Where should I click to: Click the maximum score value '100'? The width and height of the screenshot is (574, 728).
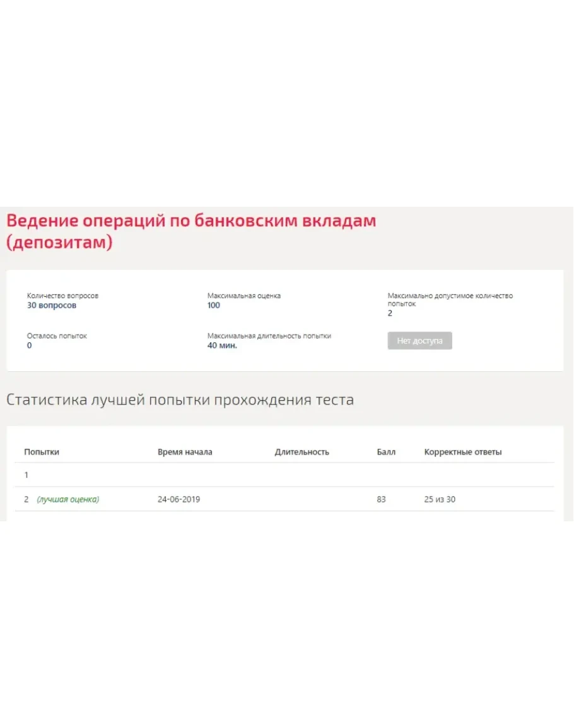[x=214, y=306]
